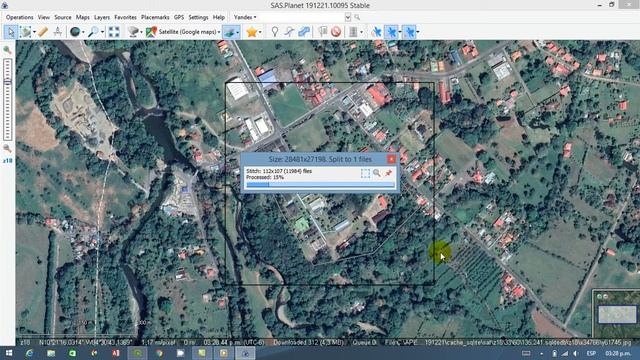Click the tile source satellite-dish icon

point(133,31)
